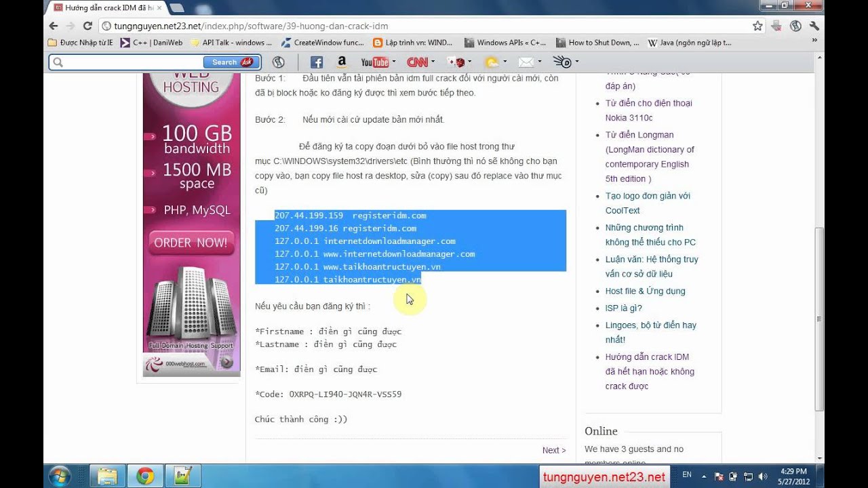Viewport: 868px width, 488px height.
Task: Open the Tạo logo đơn giản với CoolText link
Action: click(648, 203)
